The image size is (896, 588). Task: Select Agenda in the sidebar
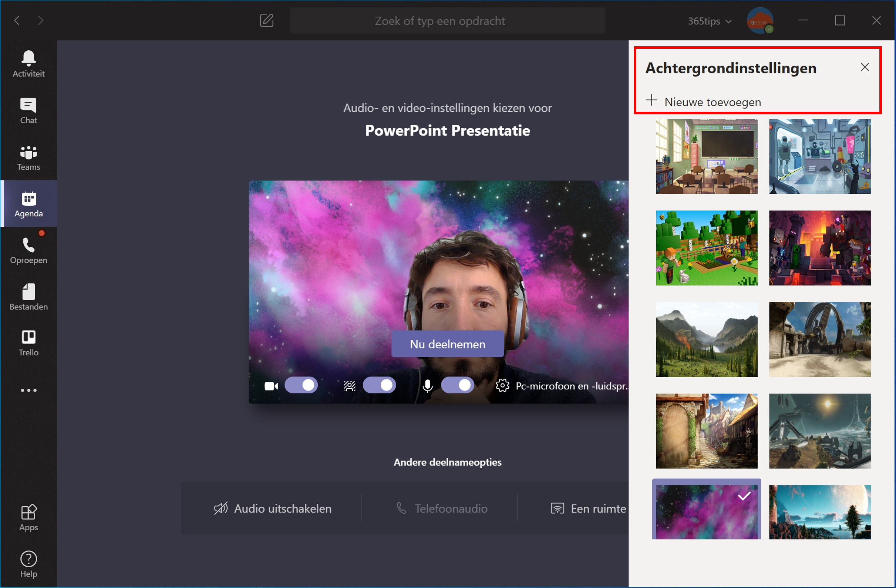[x=29, y=203]
